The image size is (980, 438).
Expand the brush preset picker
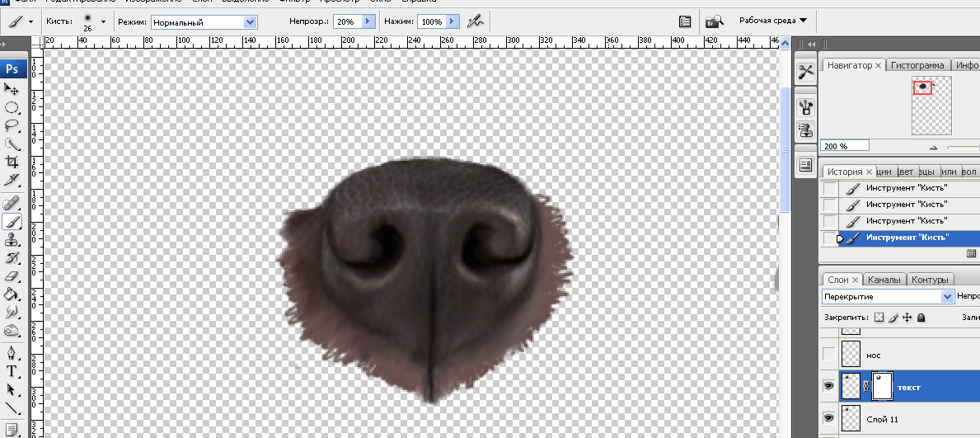point(103,21)
